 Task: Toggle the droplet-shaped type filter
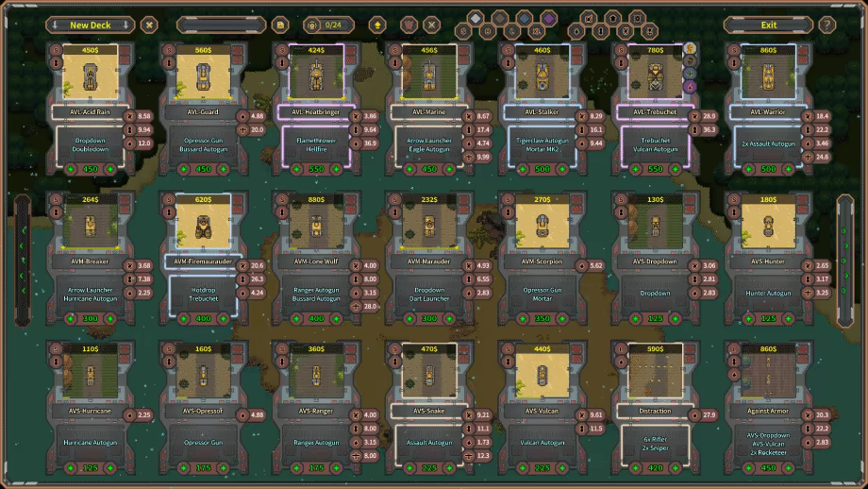click(576, 31)
